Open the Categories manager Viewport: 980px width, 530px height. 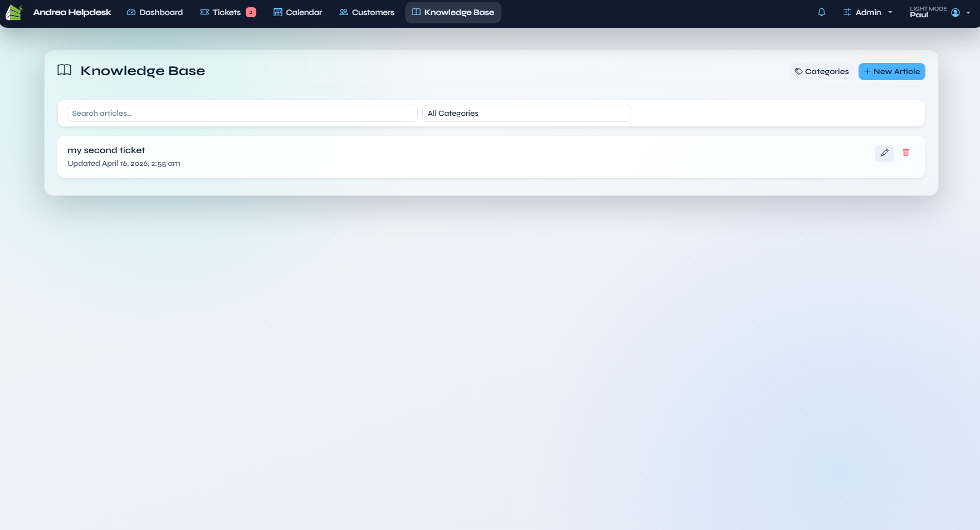coord(822,71)
